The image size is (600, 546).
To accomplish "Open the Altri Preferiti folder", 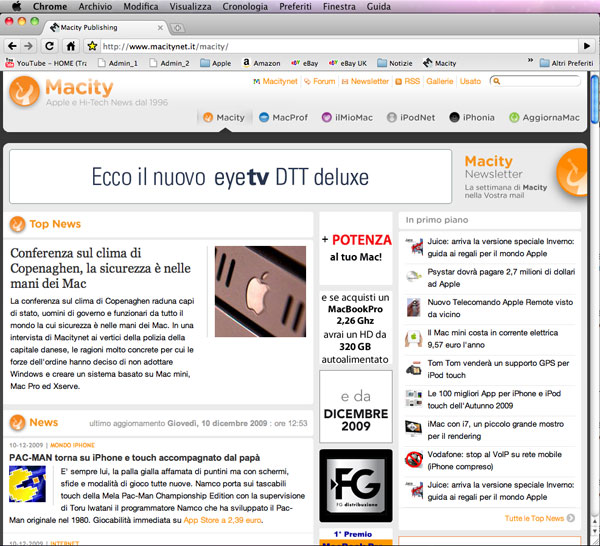I will coord(566,63).
